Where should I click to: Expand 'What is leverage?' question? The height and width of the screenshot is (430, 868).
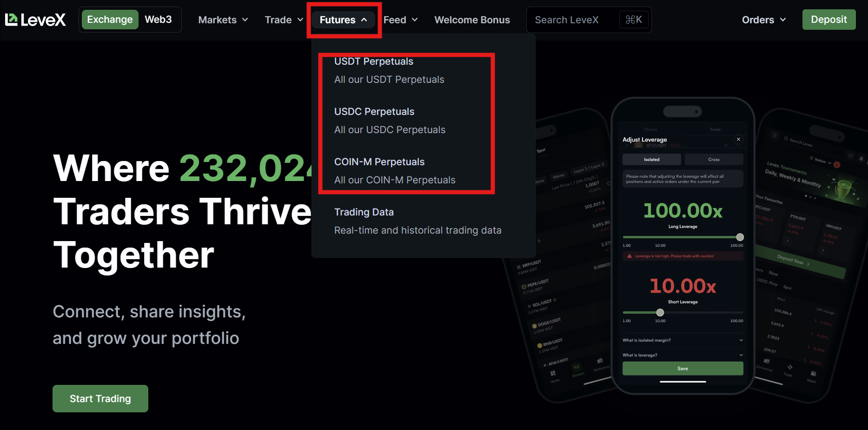point(682,355)
